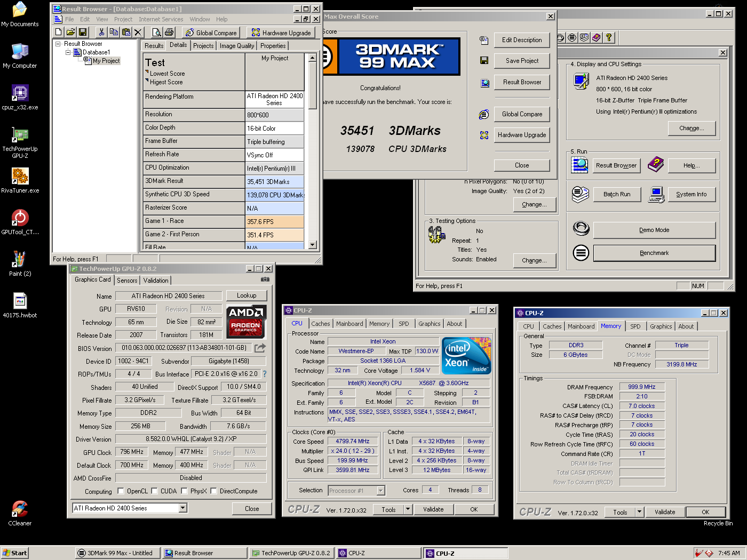Click the Open folder icon in Result Browser toolbar
Screen dimensions: 747x560
70,33
